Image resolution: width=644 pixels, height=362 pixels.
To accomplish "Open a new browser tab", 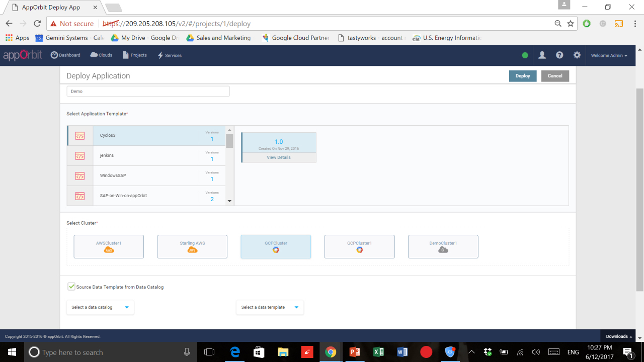I will point(113,8).
